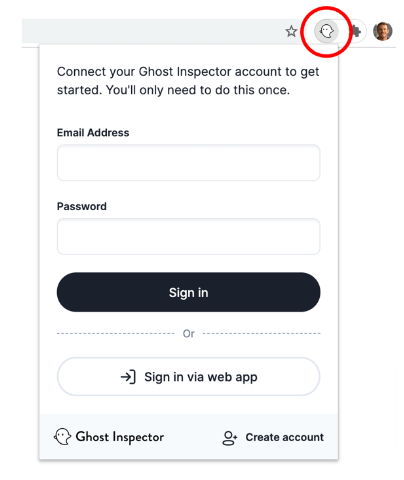Click the Email Address label
Screen dimensions: 404x480
[x=93, y=133]
